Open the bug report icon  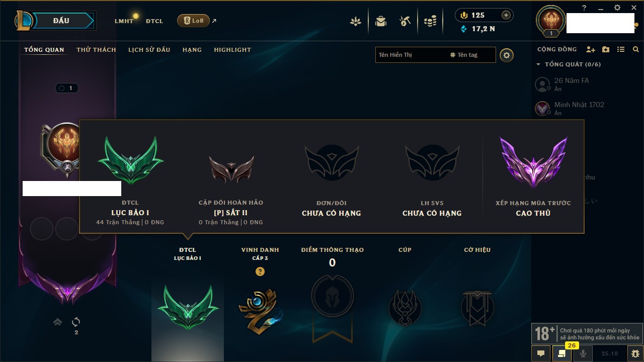(x=635, y=353)
